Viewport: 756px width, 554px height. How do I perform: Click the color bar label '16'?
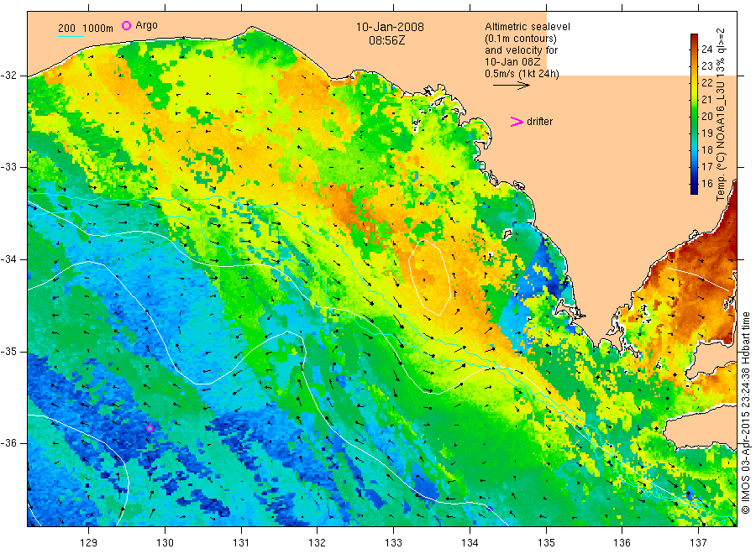706,183
